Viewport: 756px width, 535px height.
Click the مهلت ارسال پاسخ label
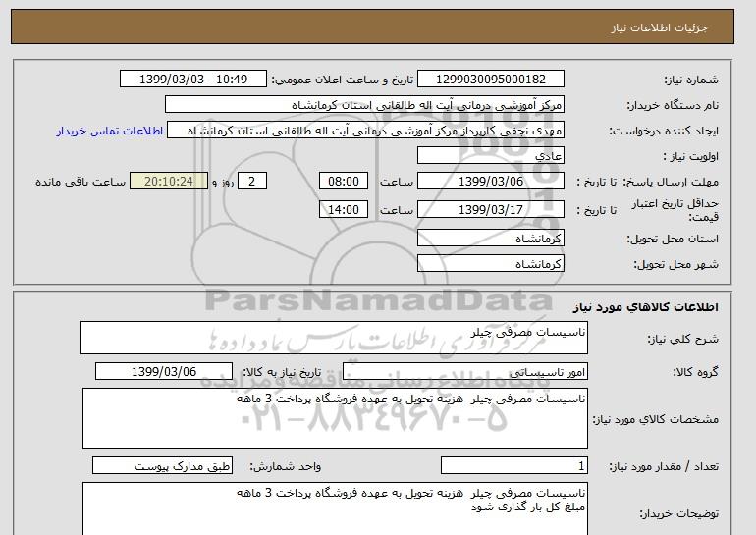672,182
